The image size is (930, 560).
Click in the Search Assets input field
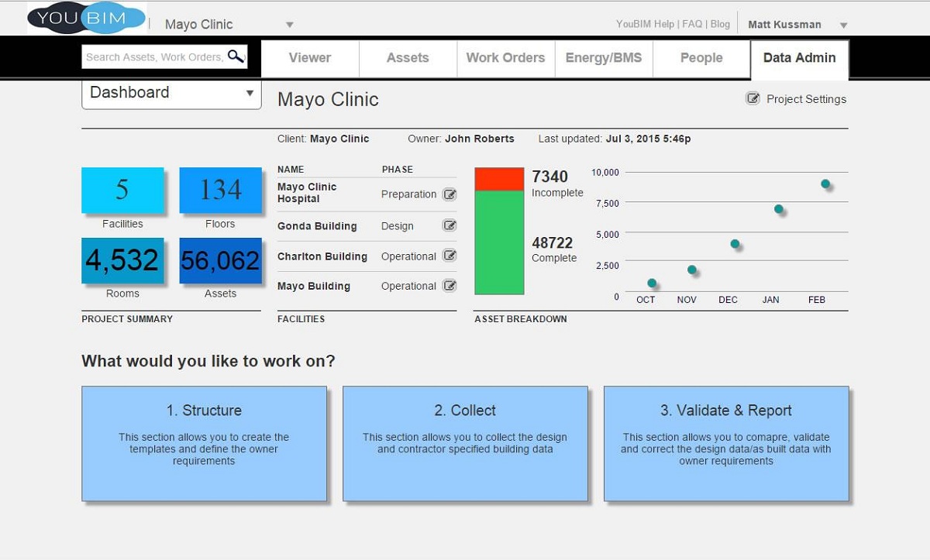(x=154, y=57)
